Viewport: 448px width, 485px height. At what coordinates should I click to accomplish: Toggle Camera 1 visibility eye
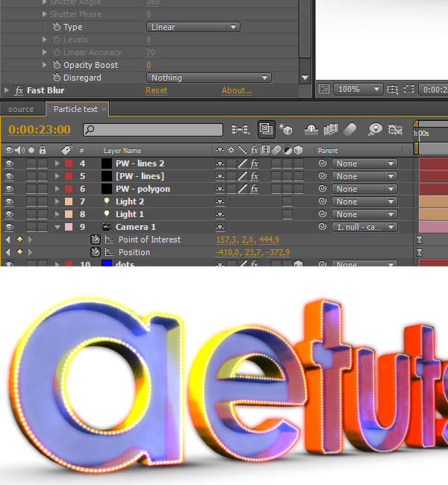tap(9, 227)
